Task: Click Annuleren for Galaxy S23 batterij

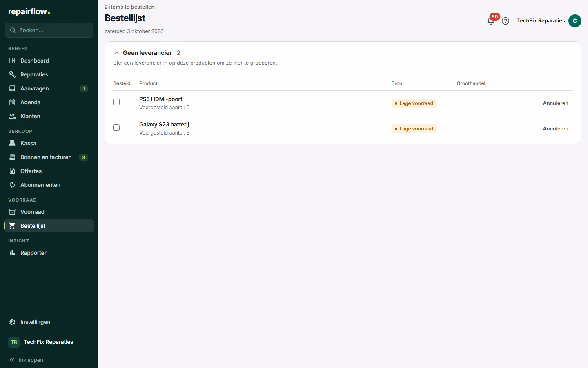Action: 555,129
